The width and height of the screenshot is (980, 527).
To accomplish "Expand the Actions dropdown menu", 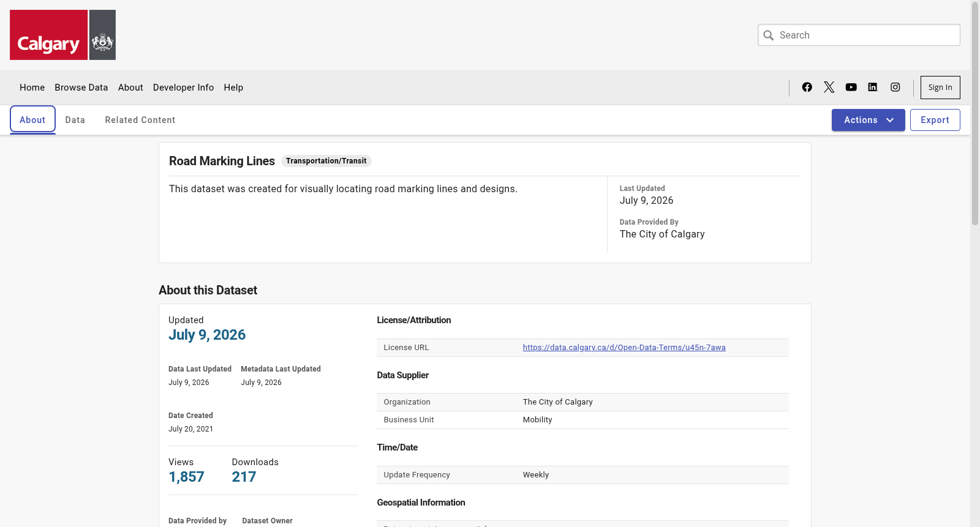I will 868,120.
